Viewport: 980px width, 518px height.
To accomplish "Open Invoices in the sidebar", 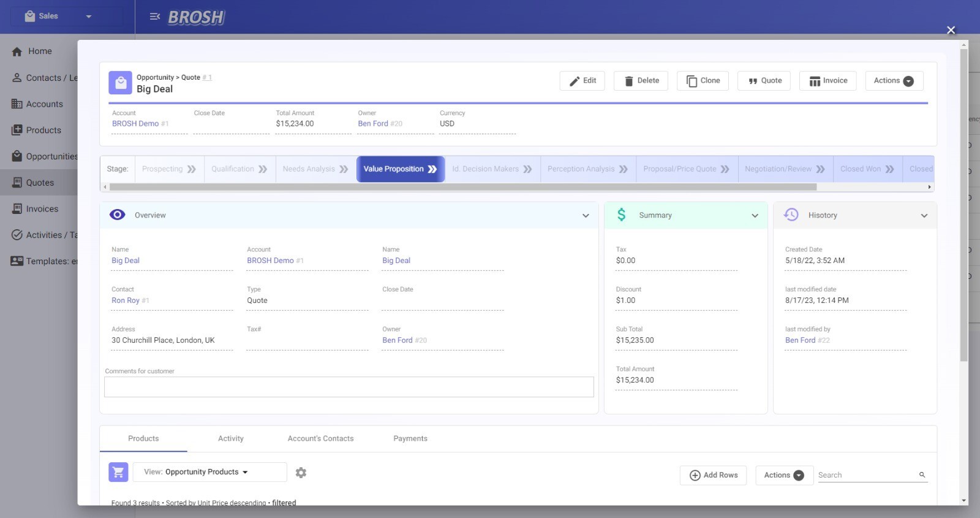I will coord(39,209).
